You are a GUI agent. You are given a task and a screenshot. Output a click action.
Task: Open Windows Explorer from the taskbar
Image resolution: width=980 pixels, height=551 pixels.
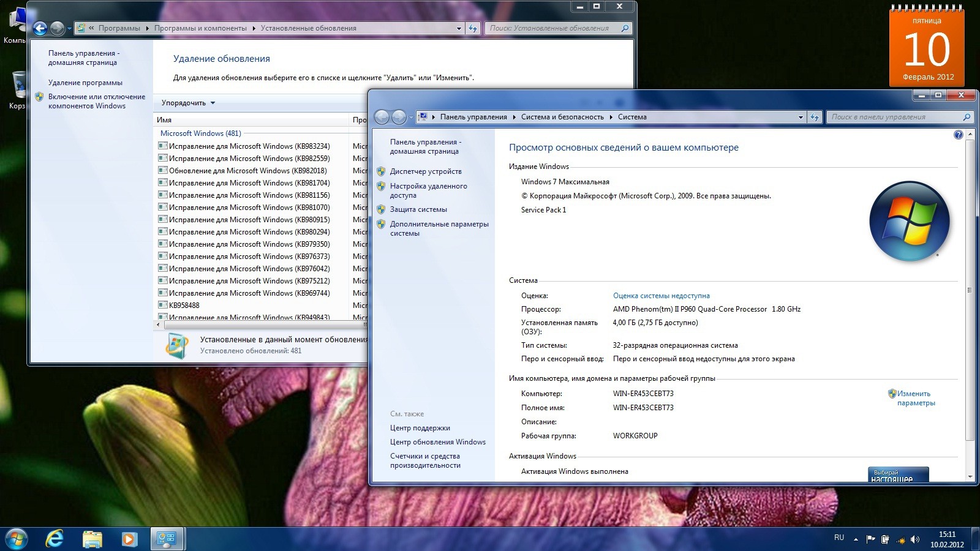point(92,539)
